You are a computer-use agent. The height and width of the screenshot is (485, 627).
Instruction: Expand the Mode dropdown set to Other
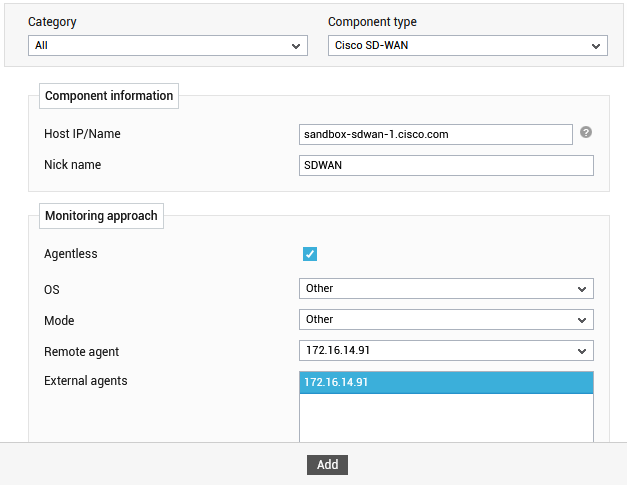tap(446, 319)
